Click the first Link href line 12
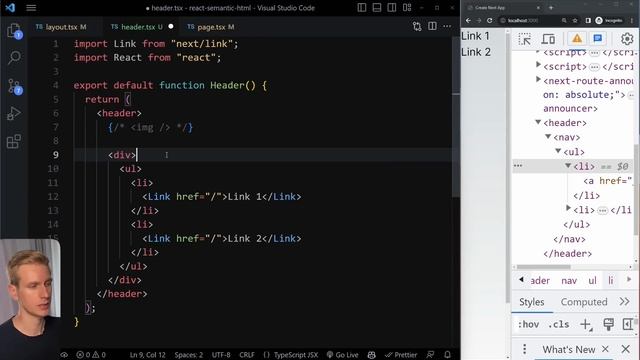The width and height of the screenshot is (640, 360). tap(222, 197)
